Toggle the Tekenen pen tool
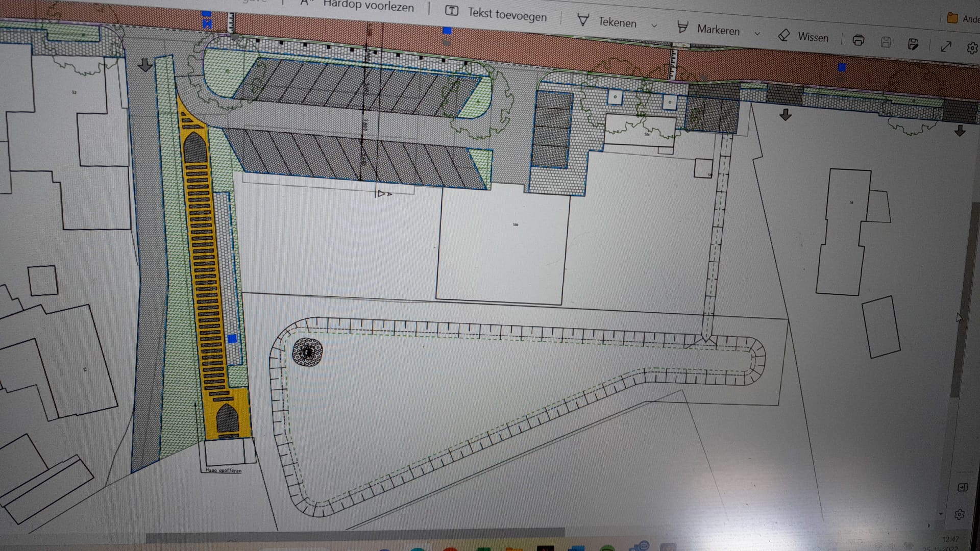The image size is (980, 551). pyautogui.click(x=583, y=20)
